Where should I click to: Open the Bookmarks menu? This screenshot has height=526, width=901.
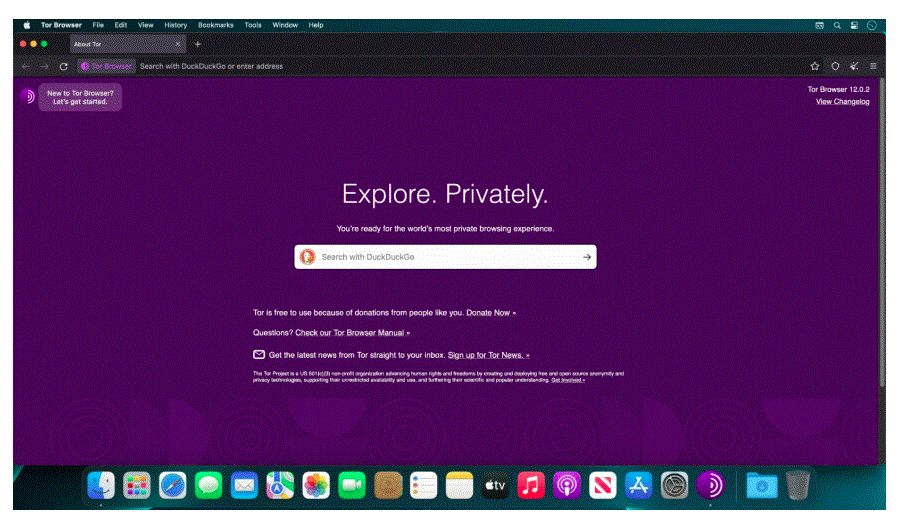pos(215,25)
